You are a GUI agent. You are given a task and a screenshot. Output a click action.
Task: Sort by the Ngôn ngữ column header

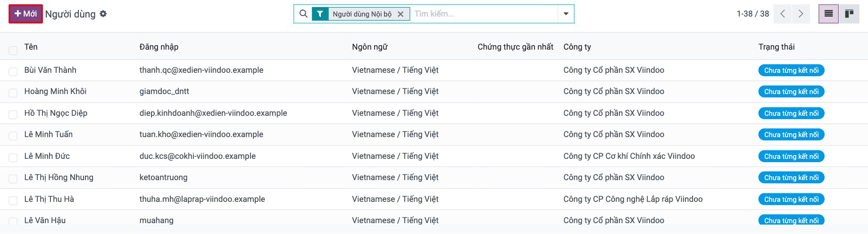coord(370,47)
